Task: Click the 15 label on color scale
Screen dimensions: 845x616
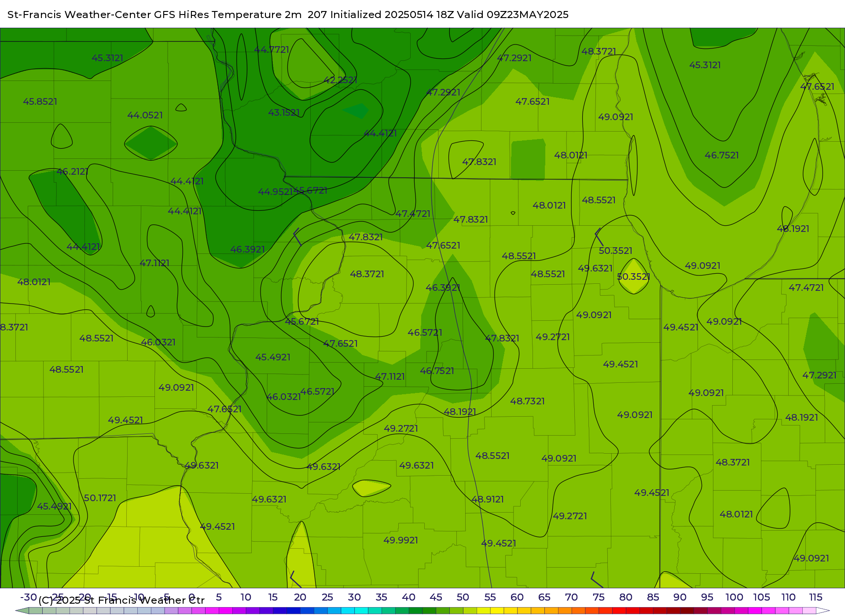Action: click(x=273, y=598)
